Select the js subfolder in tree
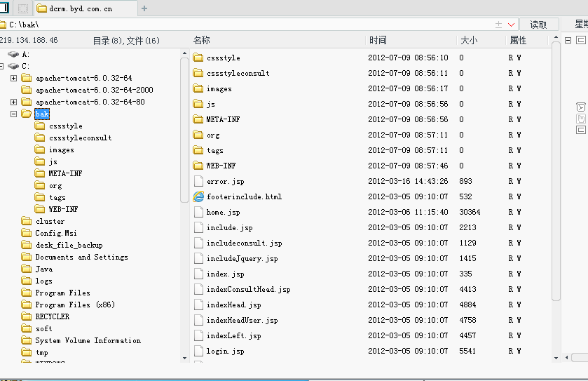Image resolution: width=588 pixels, height=381 pixels. coord(53,162)
